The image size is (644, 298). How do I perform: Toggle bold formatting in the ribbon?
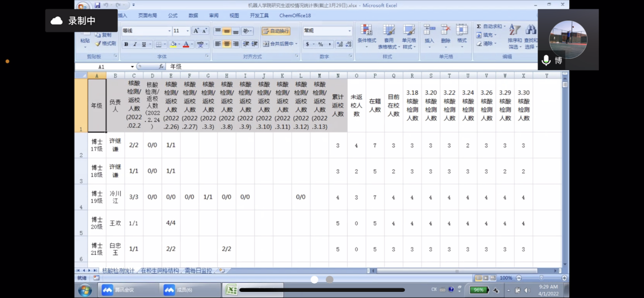tap(126, 44)
